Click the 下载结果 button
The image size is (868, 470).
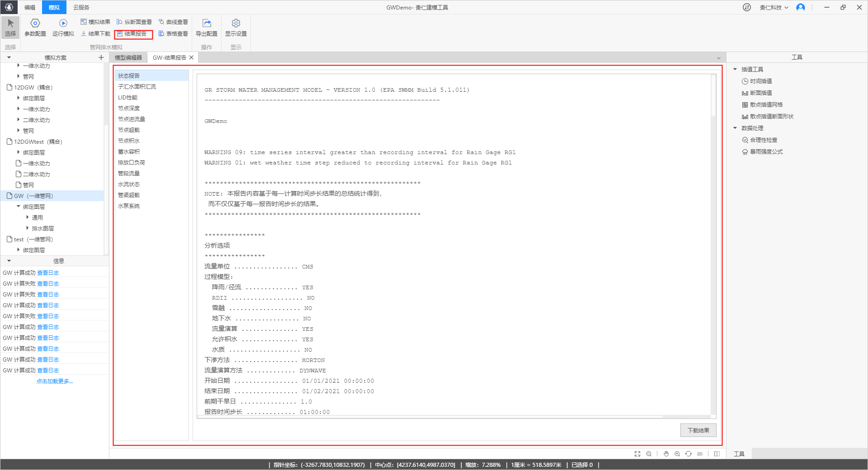tap(698, 430)
